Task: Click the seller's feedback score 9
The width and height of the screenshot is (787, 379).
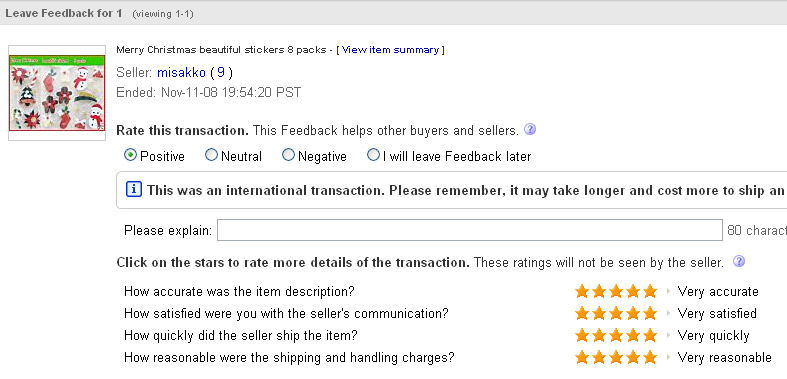Action: click(221, 73)
